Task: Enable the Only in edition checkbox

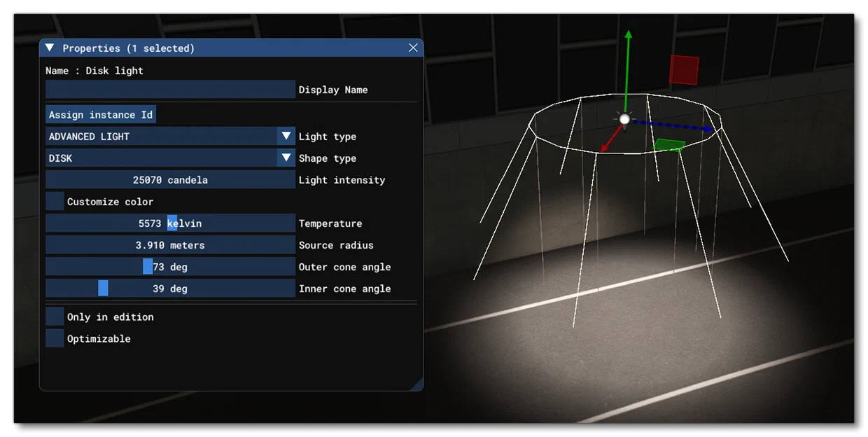Action: pos(55,317)
